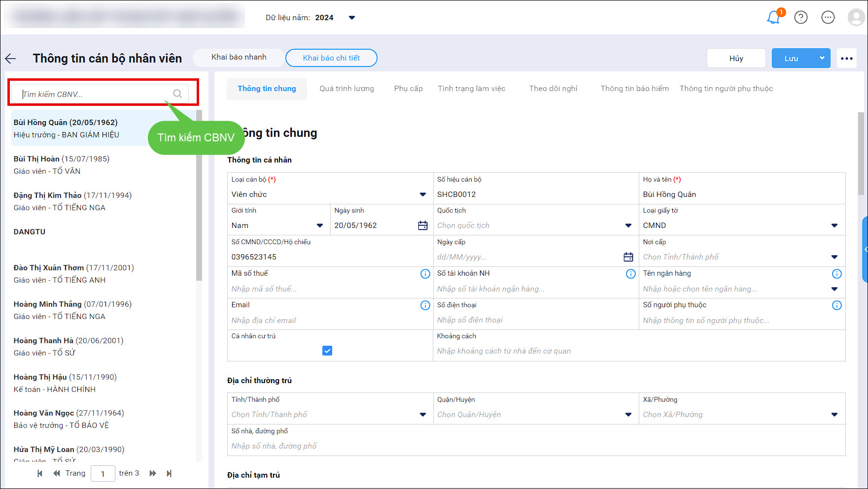This screenshot has width=868, height=489.
Task: Show info for Số tài khoản NH
Action: [x=631, y=274]
